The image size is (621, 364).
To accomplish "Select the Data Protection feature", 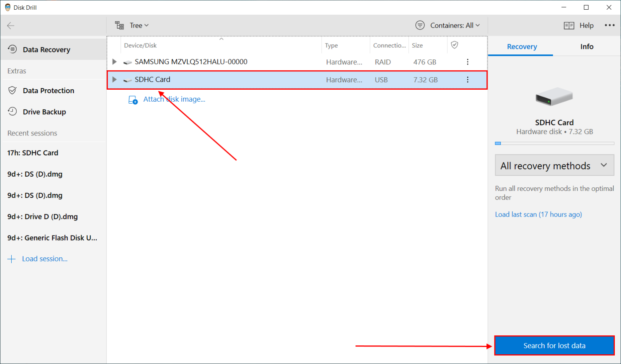I will 49,90.
